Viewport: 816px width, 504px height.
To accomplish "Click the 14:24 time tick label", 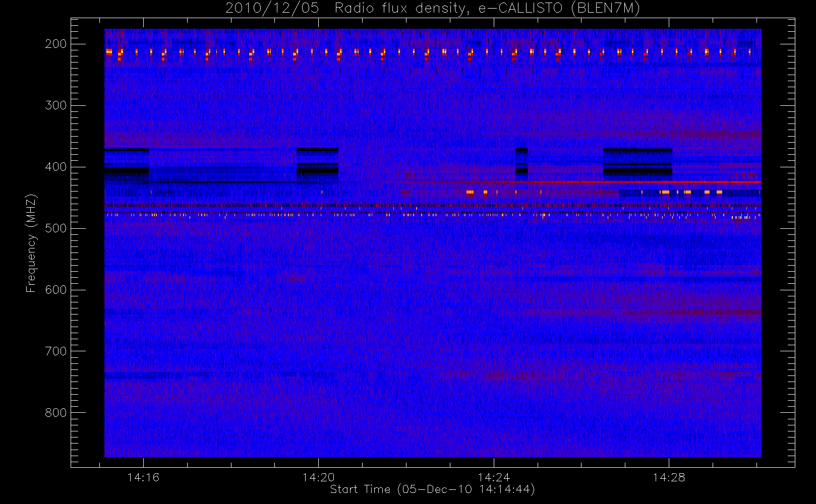I will pyautogui.click(x=494, y=477).
